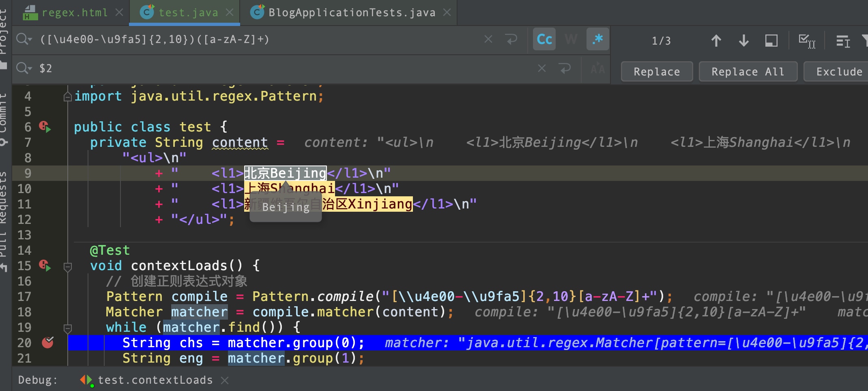This screenshot has width=868, height=391.
Task: Click the select all occurrences icon
Action: [806, 41]
